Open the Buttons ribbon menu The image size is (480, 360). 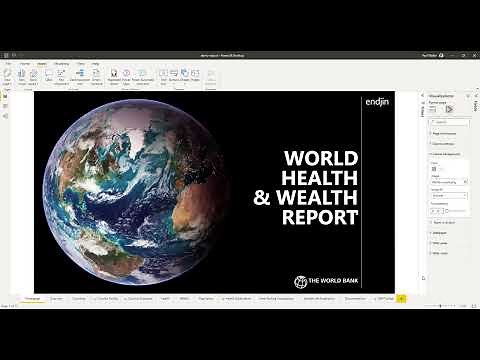coord(174,77)
